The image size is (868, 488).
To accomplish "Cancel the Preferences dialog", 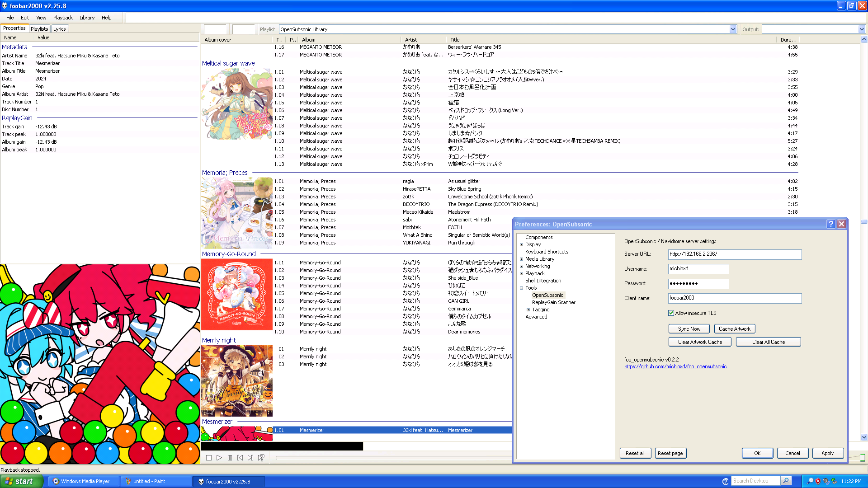I will click(x=793, y=453).
